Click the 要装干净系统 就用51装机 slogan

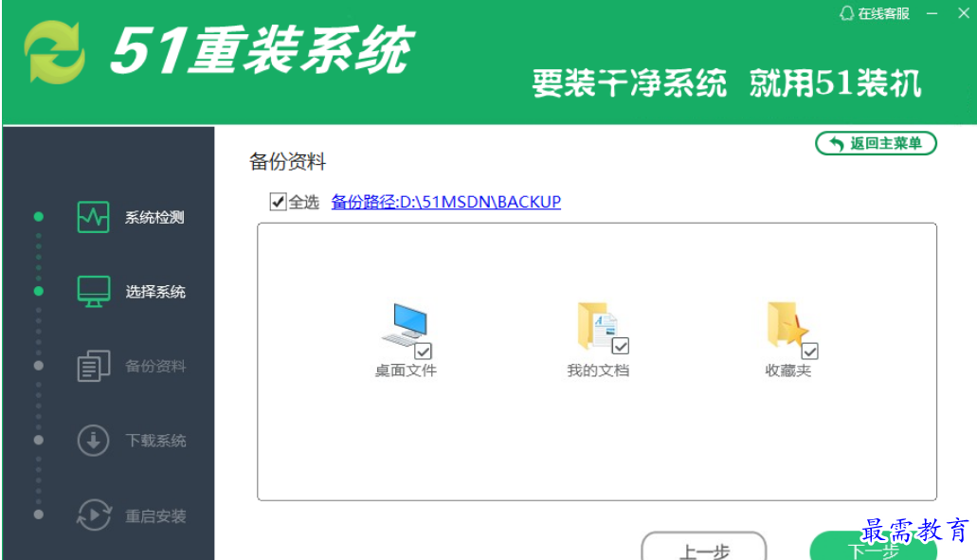(726, 83)
